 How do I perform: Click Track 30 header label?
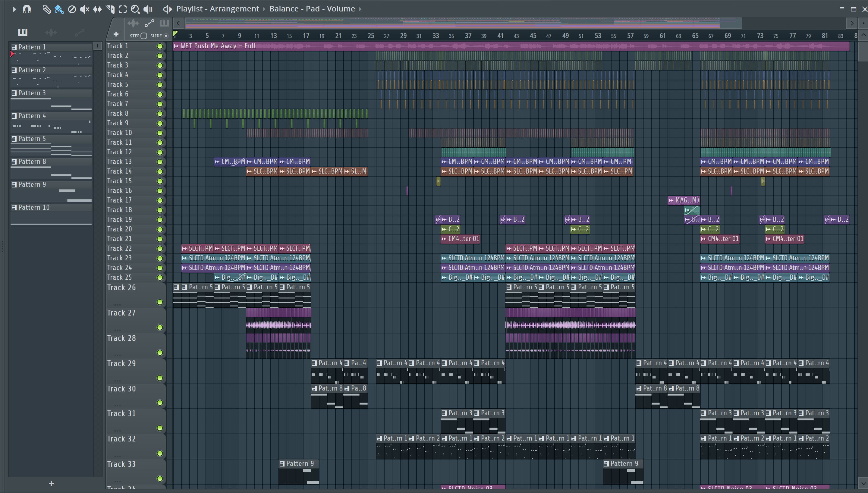click(x=121, y=389)
